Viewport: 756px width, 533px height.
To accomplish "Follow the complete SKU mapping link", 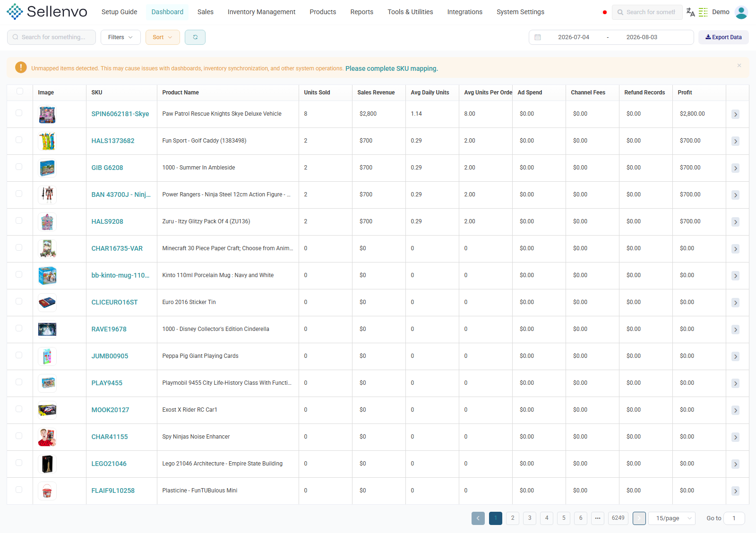I will (x=392, y=68).
